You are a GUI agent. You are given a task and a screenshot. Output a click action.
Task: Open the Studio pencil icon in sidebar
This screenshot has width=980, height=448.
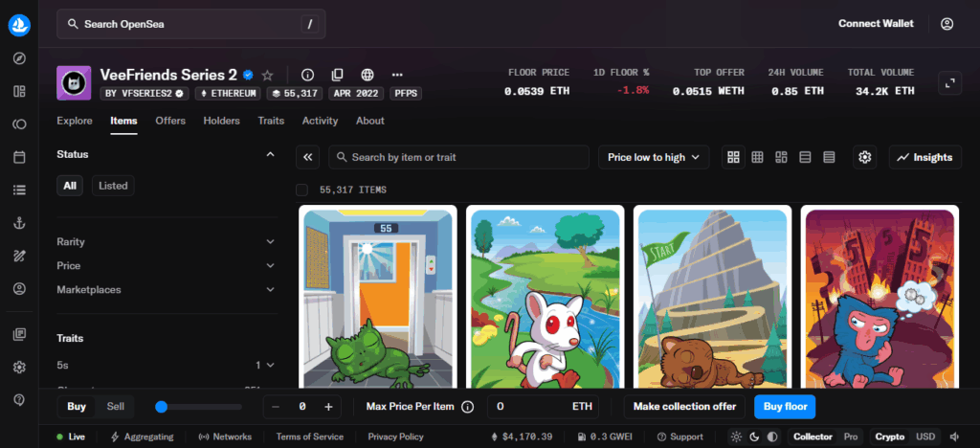(19, 256)
